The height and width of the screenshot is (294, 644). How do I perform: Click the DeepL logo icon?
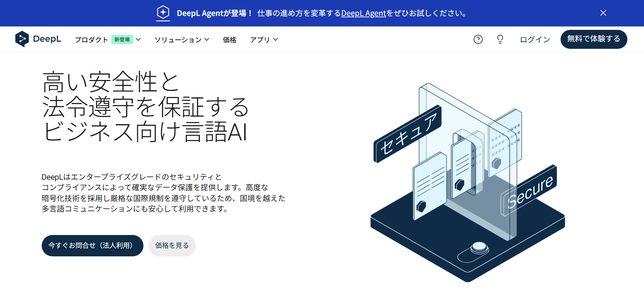tap(22, 39)
